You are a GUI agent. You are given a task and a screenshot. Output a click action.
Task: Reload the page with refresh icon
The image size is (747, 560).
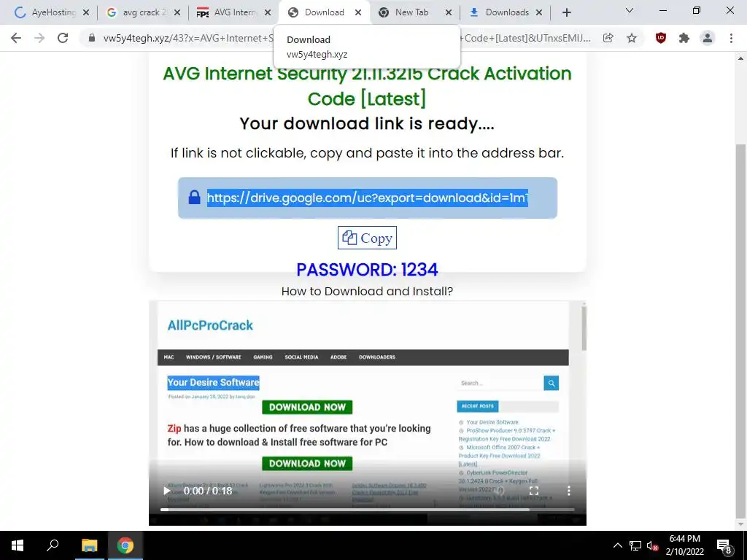tap(63, 38)
